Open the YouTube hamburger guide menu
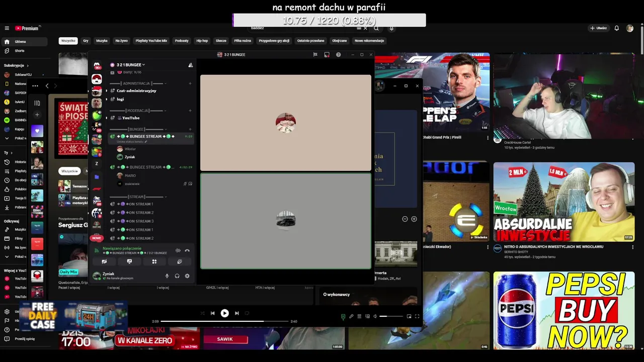Screen dimensions: 644x362 click(7, 28)
